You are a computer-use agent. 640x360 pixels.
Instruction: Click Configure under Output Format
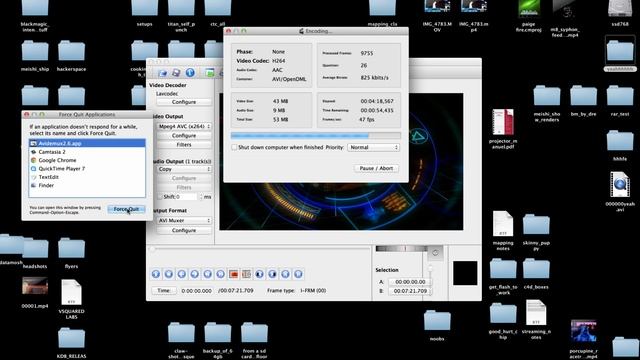click(184, 231)
